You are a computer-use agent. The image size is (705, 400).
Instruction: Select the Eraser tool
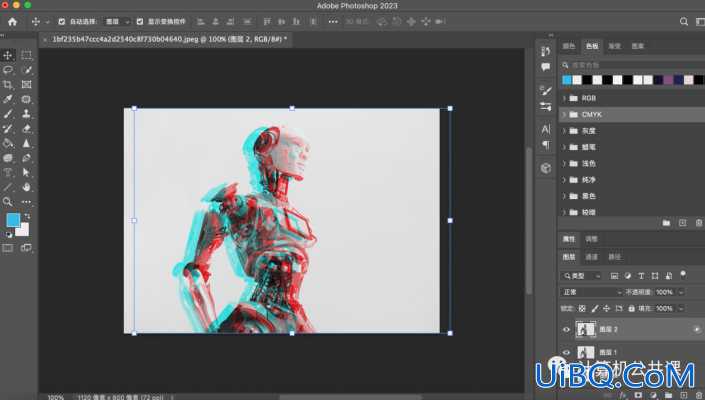[x=27, y=129]
